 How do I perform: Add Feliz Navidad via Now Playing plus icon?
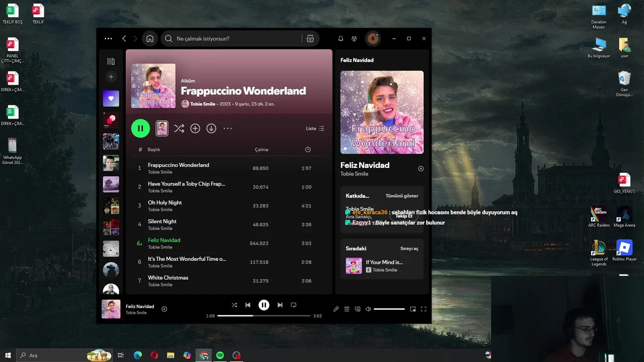click(421, 168)
